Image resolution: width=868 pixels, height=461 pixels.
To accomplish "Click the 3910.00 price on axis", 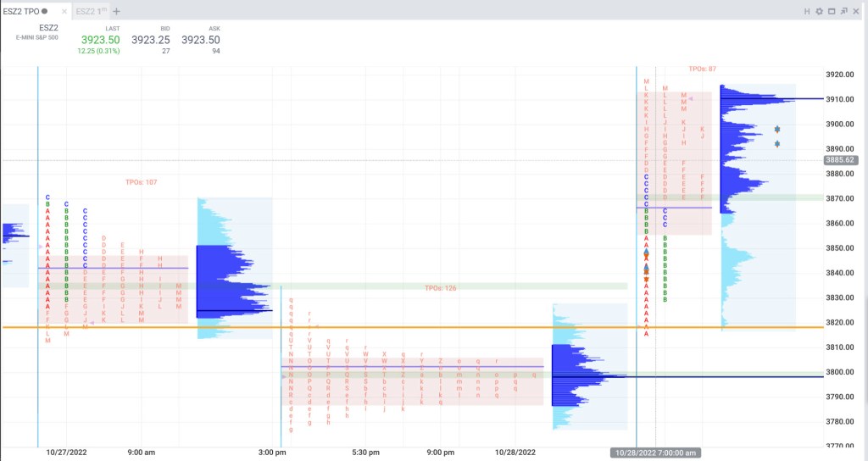I will pyautogui.click(x=842, y=99).
